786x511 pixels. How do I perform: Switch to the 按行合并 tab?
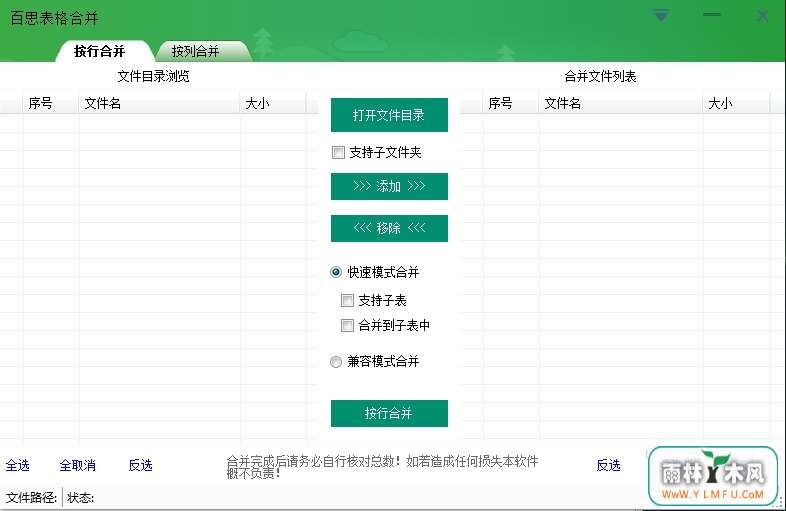[x=100, y=51]
